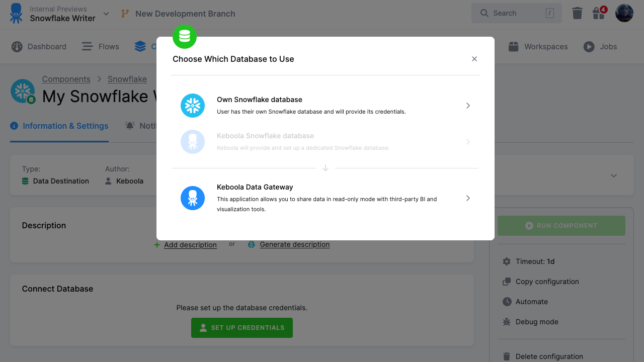Click the Automate clock icon
Viewport: 644px width, 362px height.
[507, 302]
